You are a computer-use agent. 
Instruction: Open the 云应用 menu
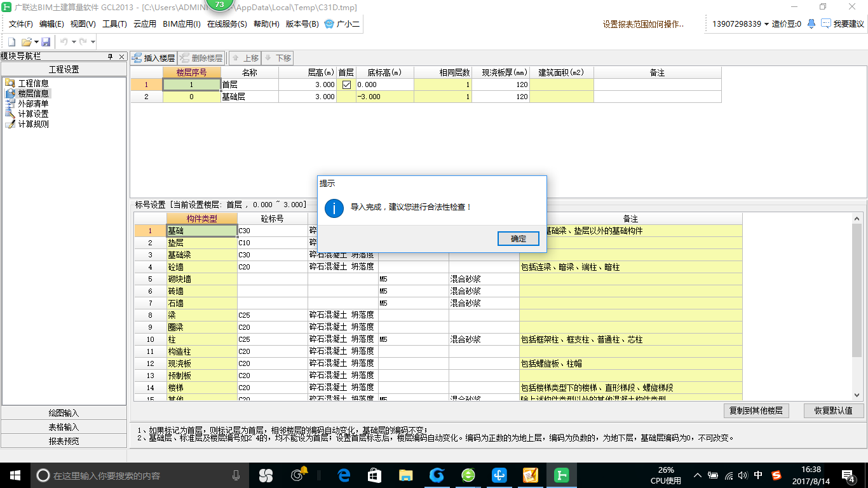pyautogui.click(x=145, y=24)
